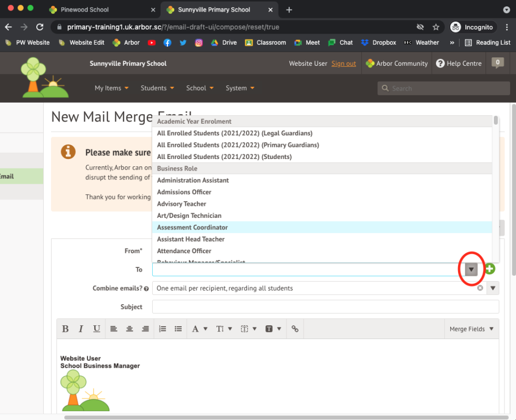Expand the Combine emails dropdown arrow

pyautogui.click(x=493, y=288)
